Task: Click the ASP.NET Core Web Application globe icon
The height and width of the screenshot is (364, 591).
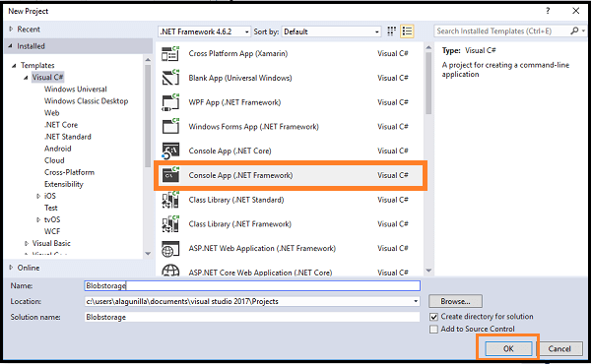Action: coord(170,271)
